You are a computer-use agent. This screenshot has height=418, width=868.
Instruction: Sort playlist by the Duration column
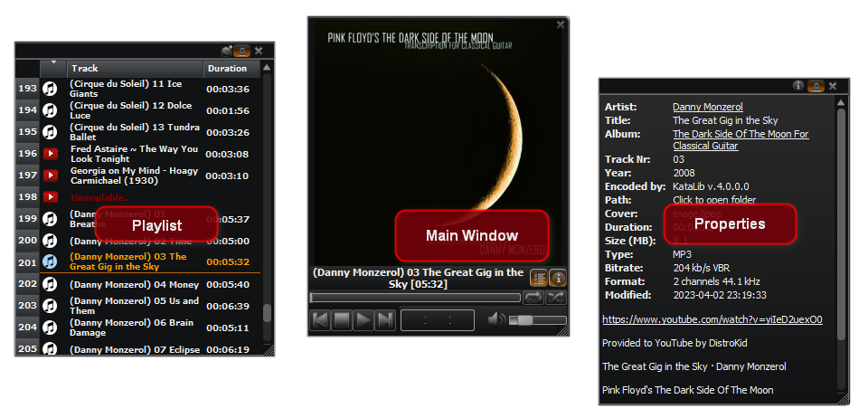pyautogui.click(x=231, y=69)
